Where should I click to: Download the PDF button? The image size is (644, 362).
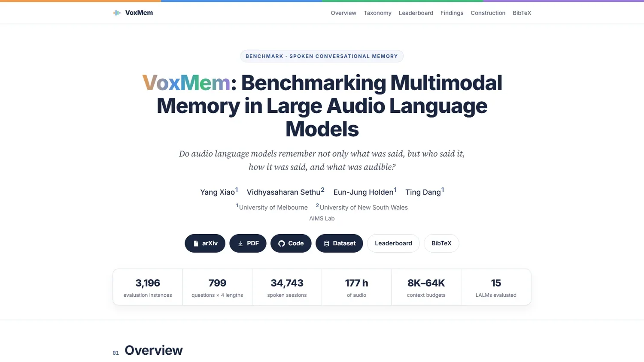[x=248, y=243]
